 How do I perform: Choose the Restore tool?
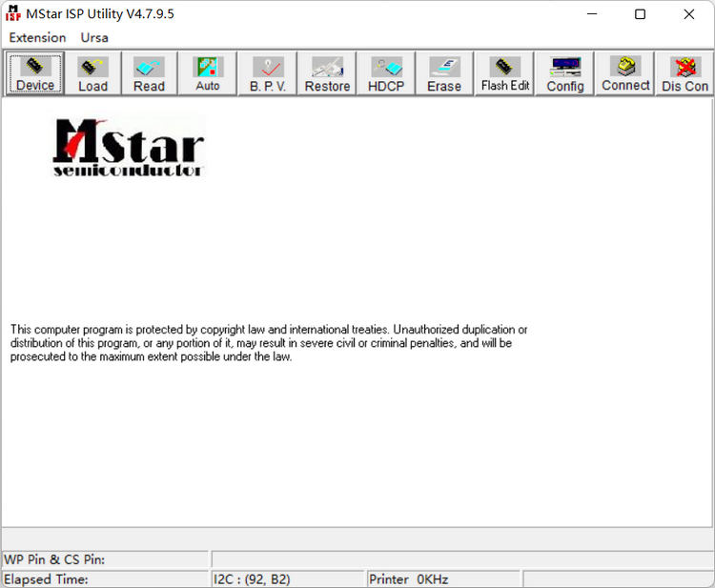[x=327, y=73]
